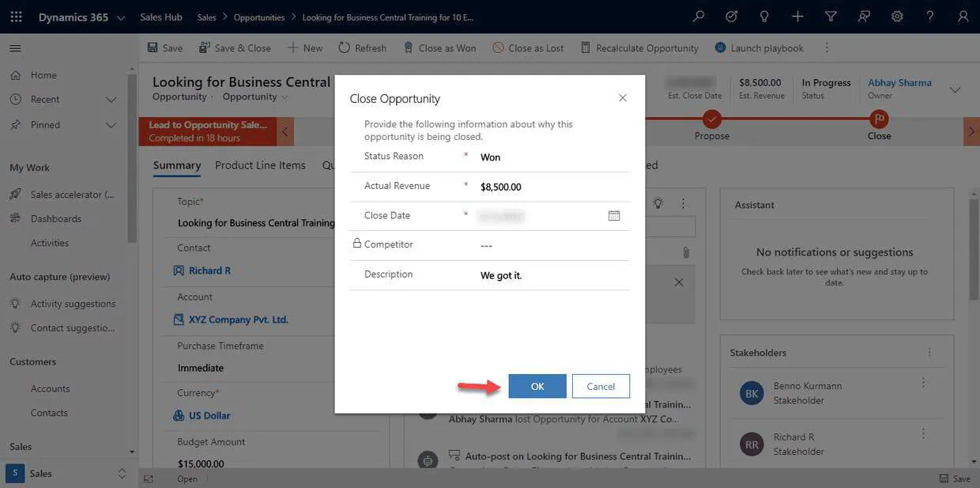Screen dimensions: 980x488
Task: Open the command bar overflow menu
Action: pyautogui.click(x=827, y=48)
